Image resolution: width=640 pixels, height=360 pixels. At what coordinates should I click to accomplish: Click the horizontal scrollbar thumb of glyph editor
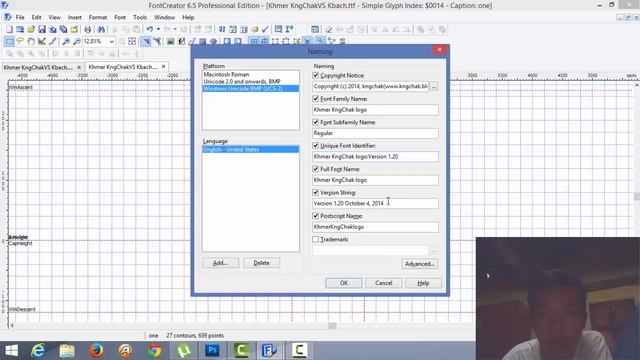[x=333, y=325]
